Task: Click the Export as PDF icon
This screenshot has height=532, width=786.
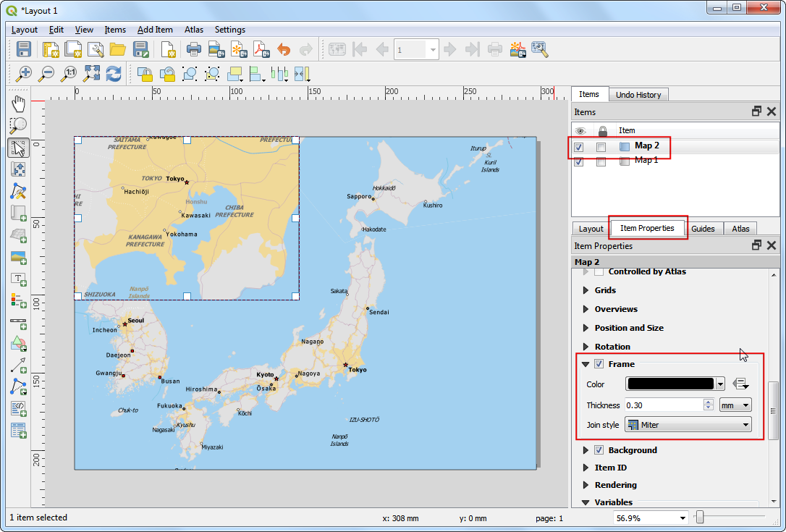Action: tap(260, 50)
